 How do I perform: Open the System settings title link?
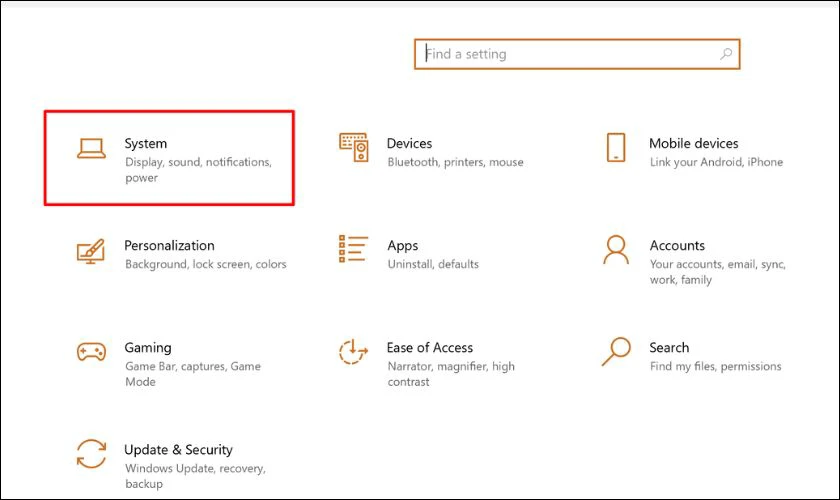146,143
